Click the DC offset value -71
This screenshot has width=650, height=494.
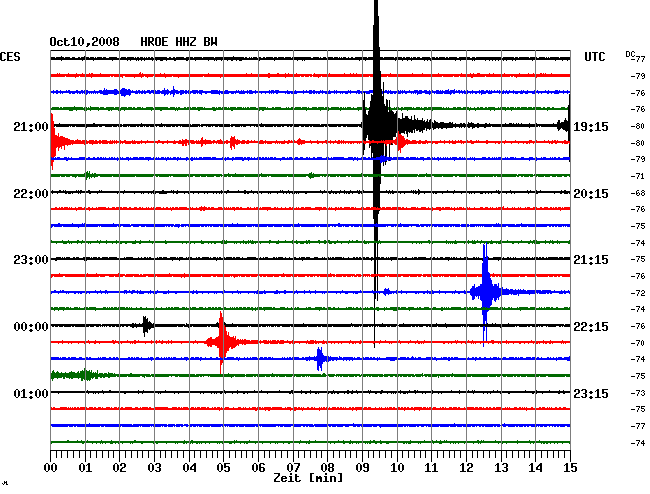point(638,176)
